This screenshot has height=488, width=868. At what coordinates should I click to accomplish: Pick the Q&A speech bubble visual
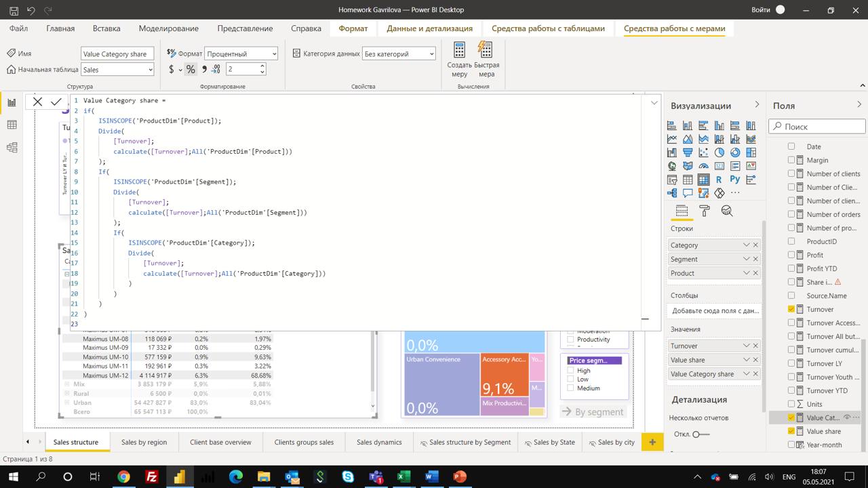click(x=688, y=193)
